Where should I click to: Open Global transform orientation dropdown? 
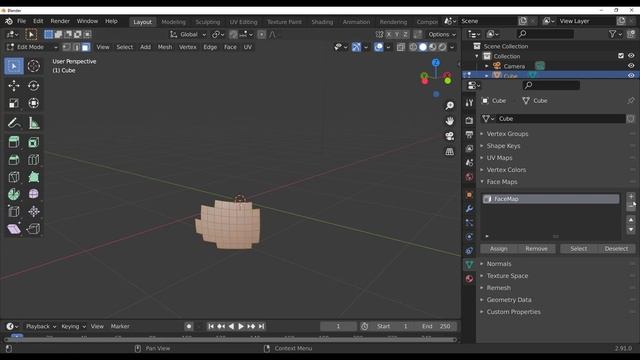click(x=188, y=35)
